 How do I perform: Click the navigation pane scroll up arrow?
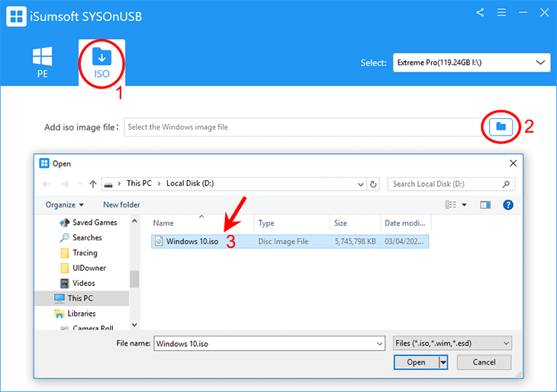[x=134, y=221]
